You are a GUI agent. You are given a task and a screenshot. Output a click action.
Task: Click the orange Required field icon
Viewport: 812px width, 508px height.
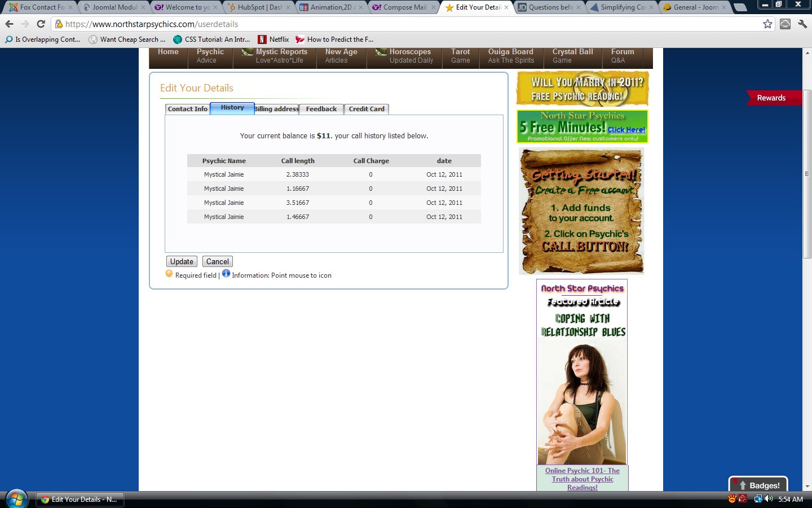[x=169, y=274]
